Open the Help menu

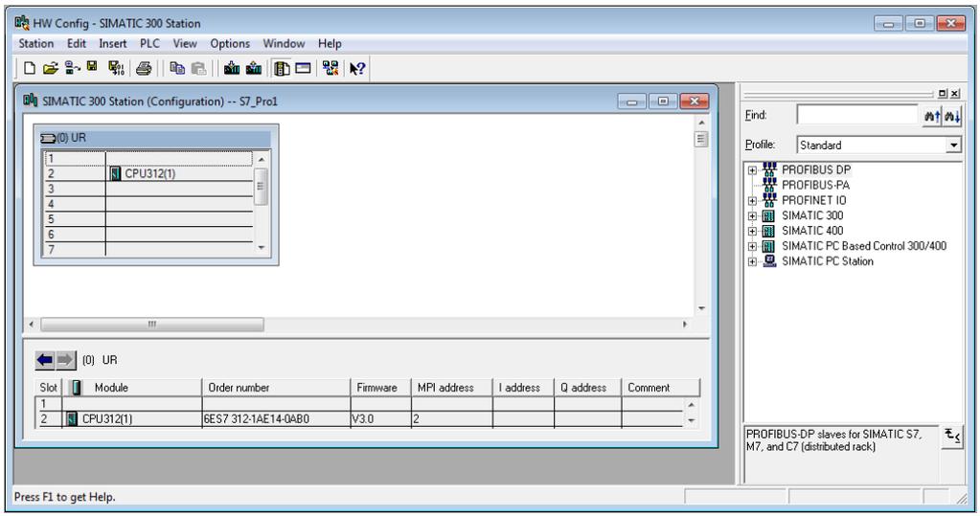pyautogui.click(x=330, y=44)
